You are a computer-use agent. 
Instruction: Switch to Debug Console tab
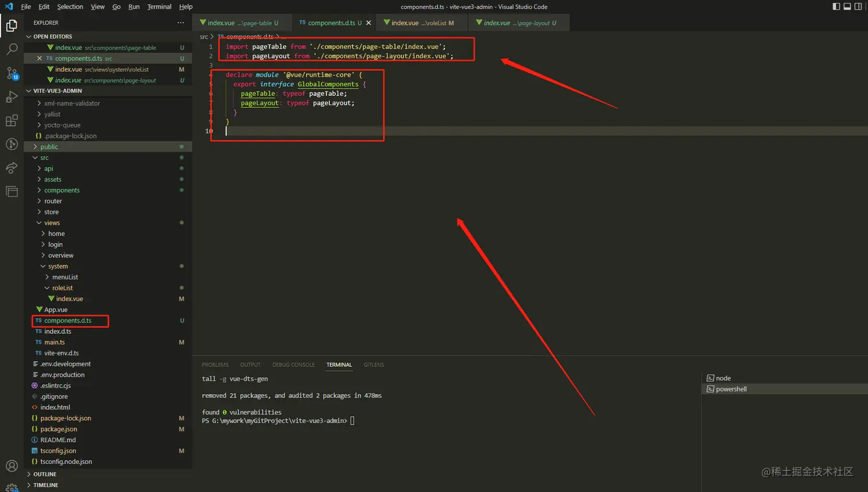pos(293,365)
